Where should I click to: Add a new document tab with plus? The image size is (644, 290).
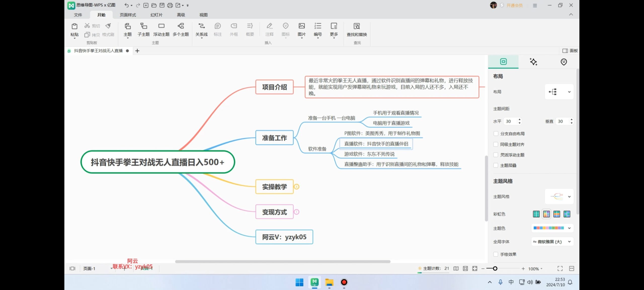(x=137, y=51)
